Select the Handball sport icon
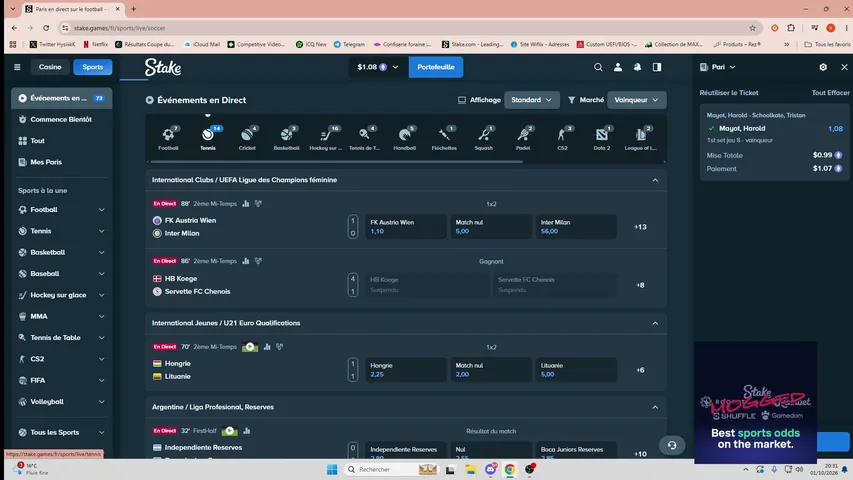 point(404,138)
